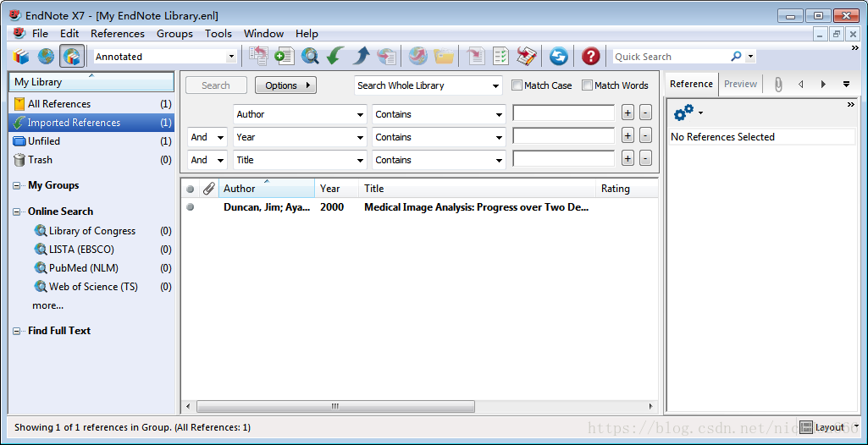This screenshot has height=445, width=868.
Task: Click the Quick Search input field
Action: coord(671,57)
